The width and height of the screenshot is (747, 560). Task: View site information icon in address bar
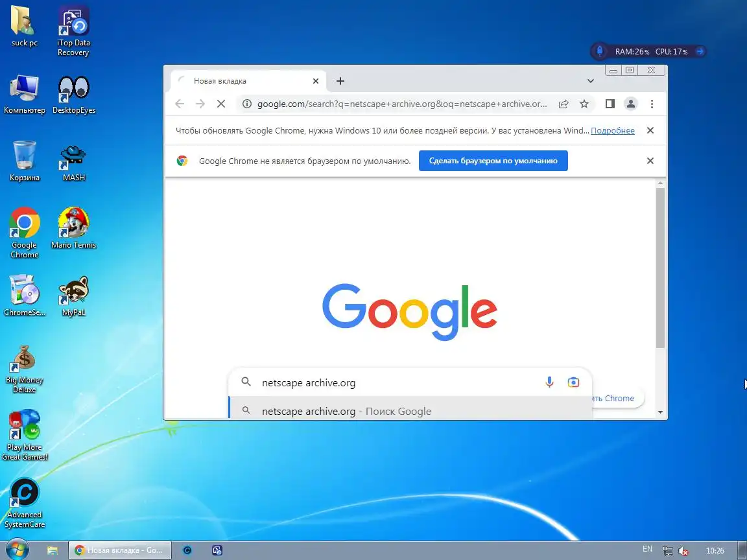pyautogui.click(x=247, y=104)
